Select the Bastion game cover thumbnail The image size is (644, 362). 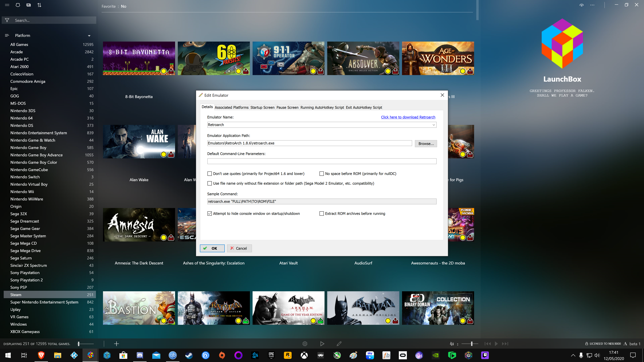tap(139, 308)
